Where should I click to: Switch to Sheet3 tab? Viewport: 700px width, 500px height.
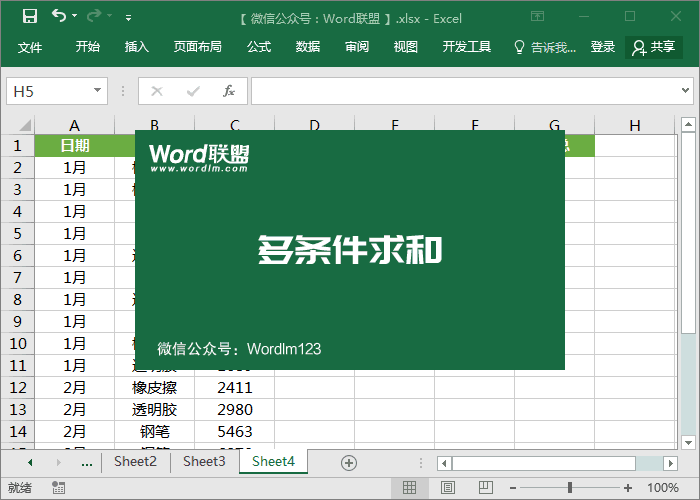(x=204, y=461)
